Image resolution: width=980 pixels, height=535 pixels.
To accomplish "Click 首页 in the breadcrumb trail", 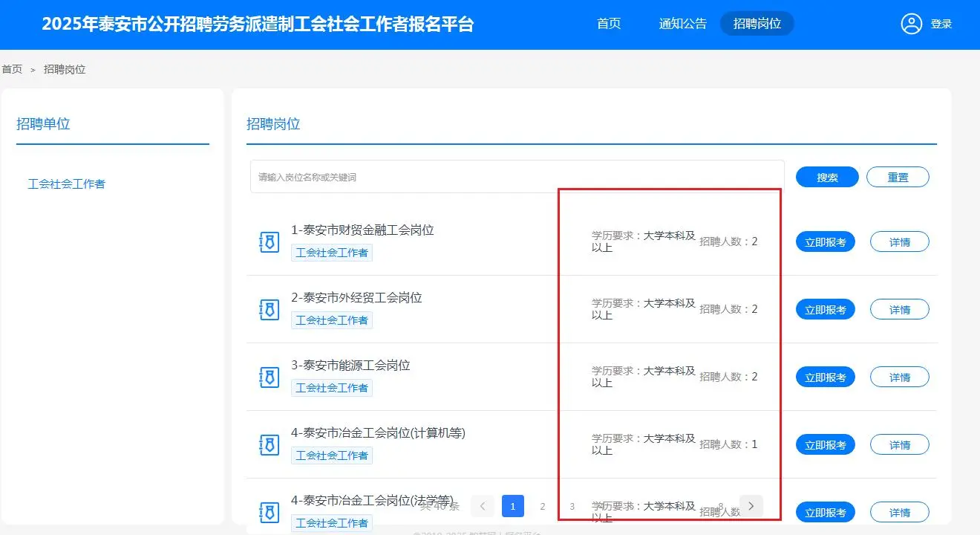I will [x=11, y=68].
